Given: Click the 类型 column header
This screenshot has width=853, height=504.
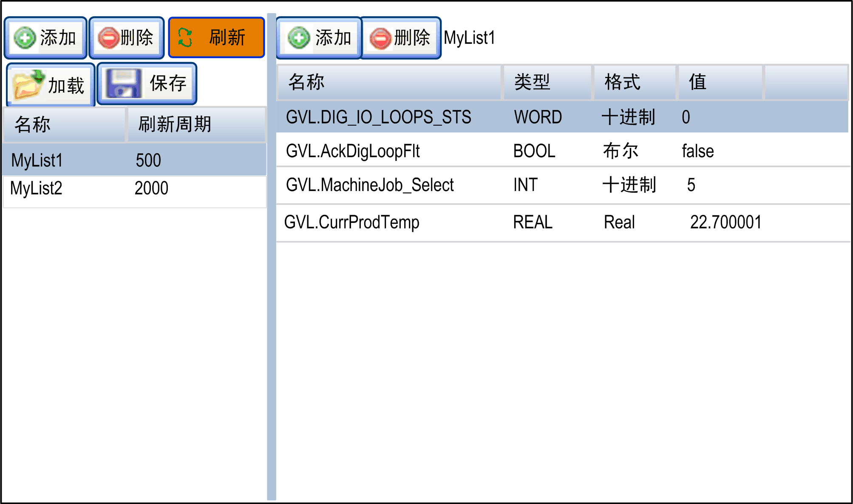Looking at the screenshot, I should 532,82.
